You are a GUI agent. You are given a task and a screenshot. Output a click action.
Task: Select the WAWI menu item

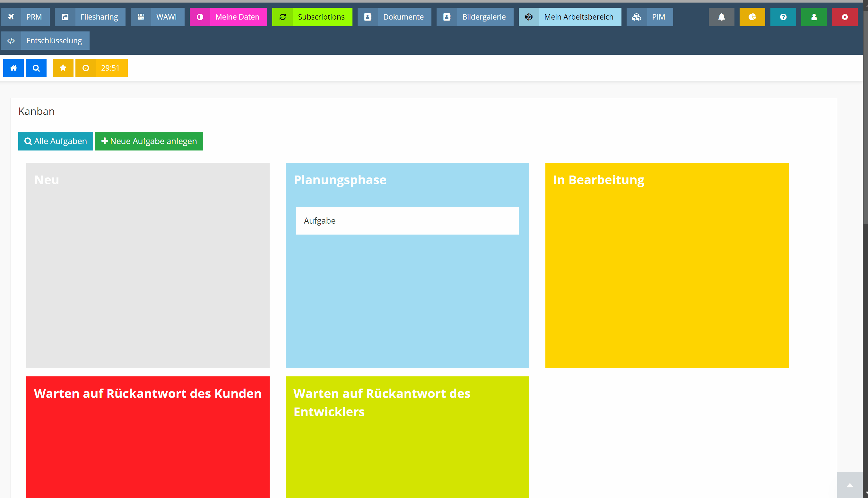click(x=157, y=17)
